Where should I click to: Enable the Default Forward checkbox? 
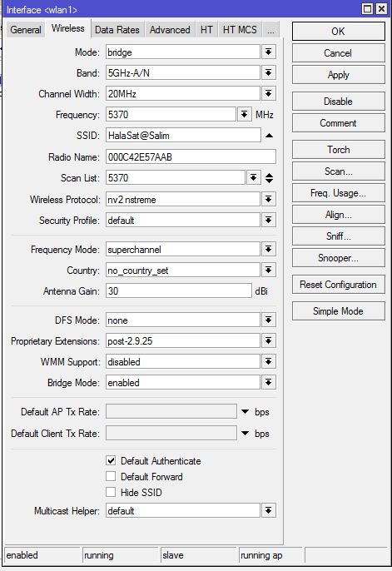pyautogui.click(x=111, y=476)
